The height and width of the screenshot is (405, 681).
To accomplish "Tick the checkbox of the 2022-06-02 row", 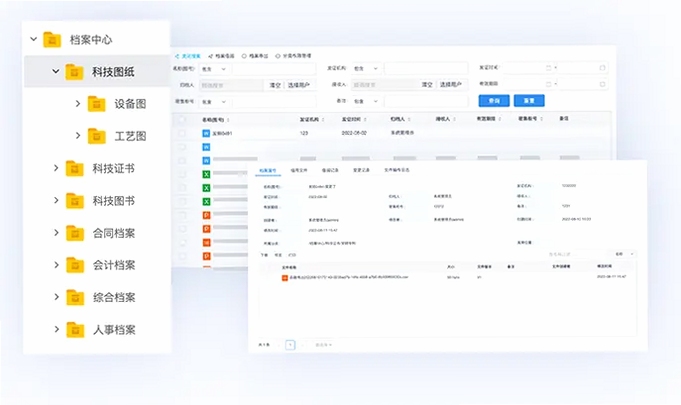I will point(182,133).
